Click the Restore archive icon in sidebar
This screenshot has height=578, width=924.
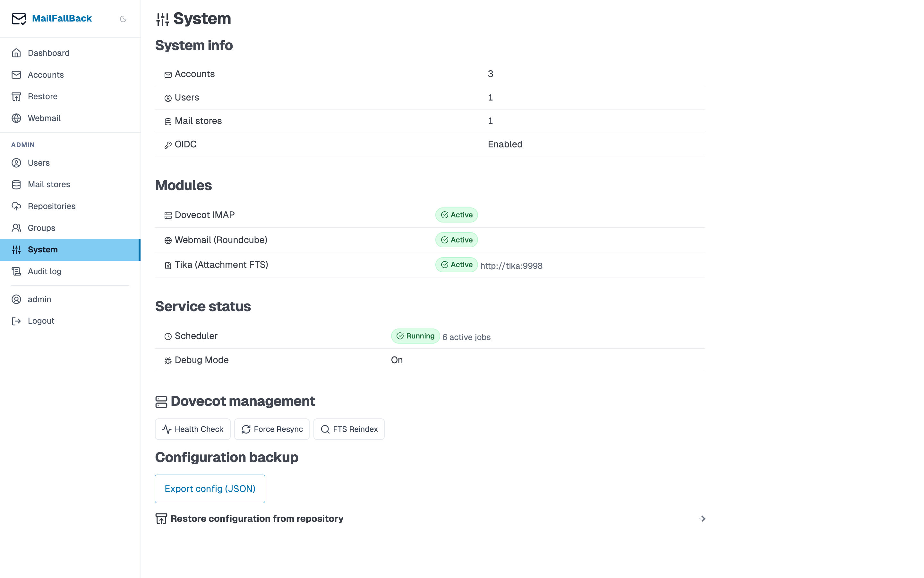coord(16,96)
